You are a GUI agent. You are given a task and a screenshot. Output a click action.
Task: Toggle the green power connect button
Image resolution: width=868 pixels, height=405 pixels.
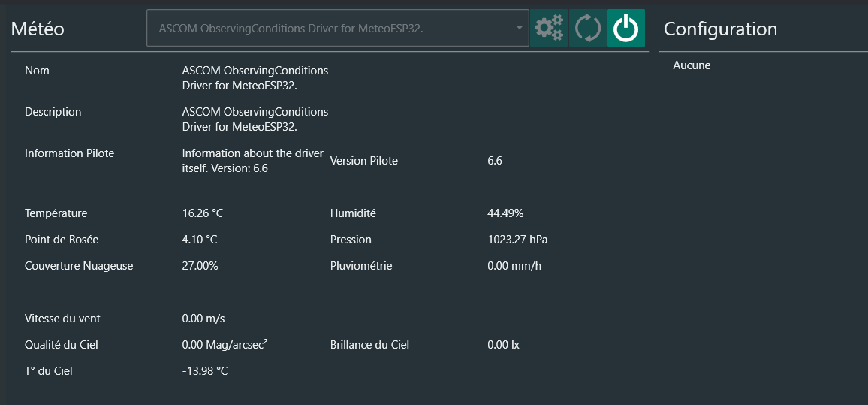point(625,29)
